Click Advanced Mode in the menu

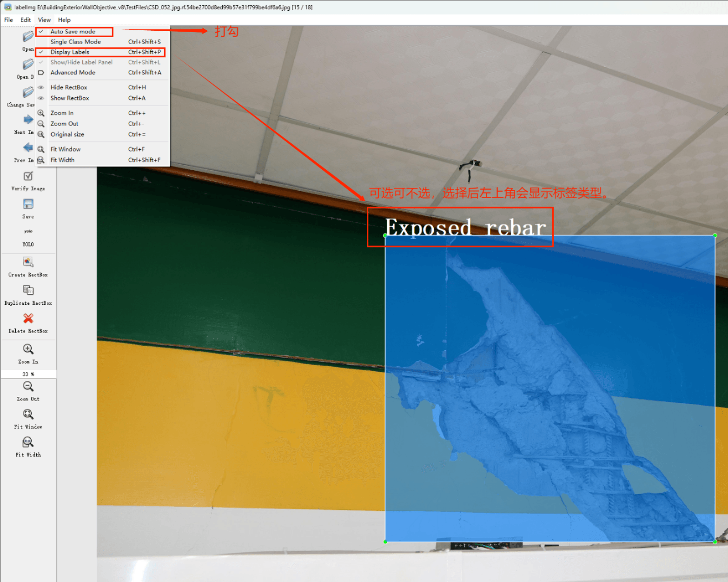point(73,73)
